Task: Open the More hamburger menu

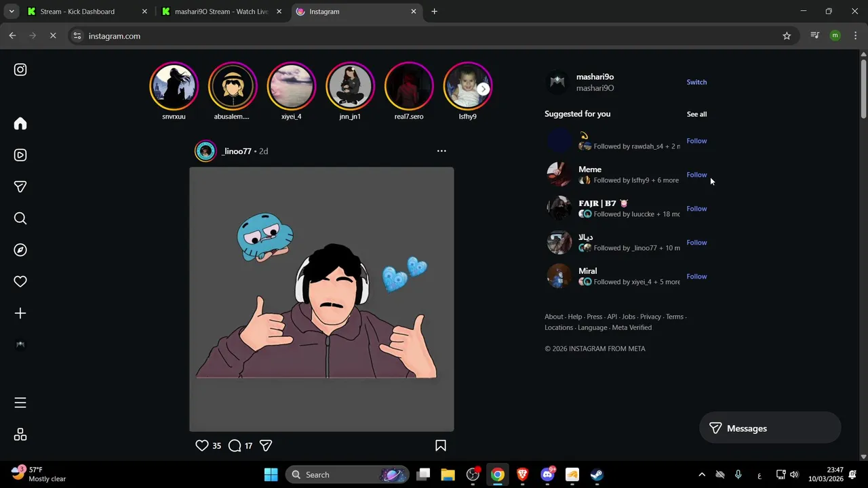Action: (20, 403)
